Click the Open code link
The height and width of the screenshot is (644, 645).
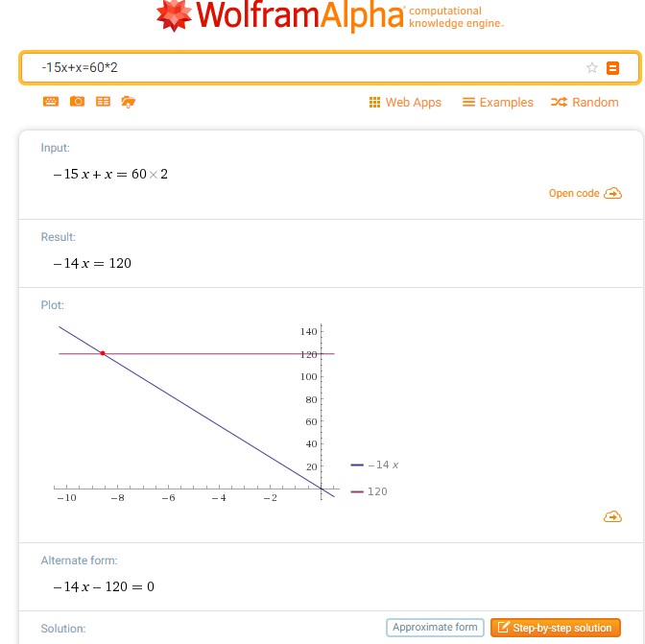585,194
